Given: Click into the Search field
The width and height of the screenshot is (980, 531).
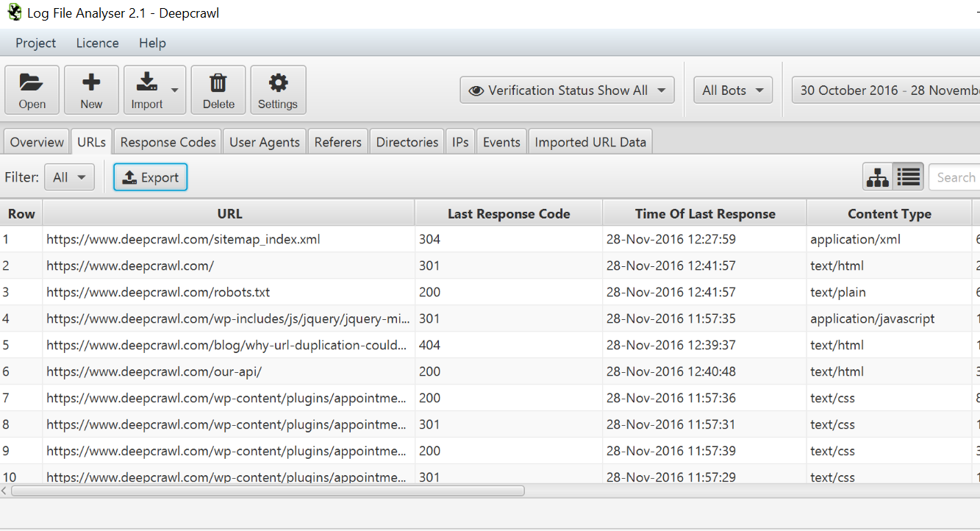Looking at the screenshot, I should [954, 177].
